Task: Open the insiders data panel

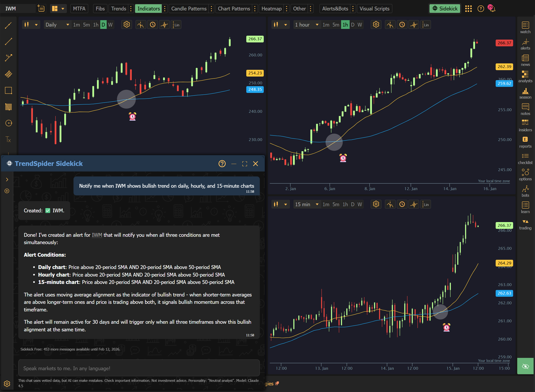Action: click(x=525, y=126)
